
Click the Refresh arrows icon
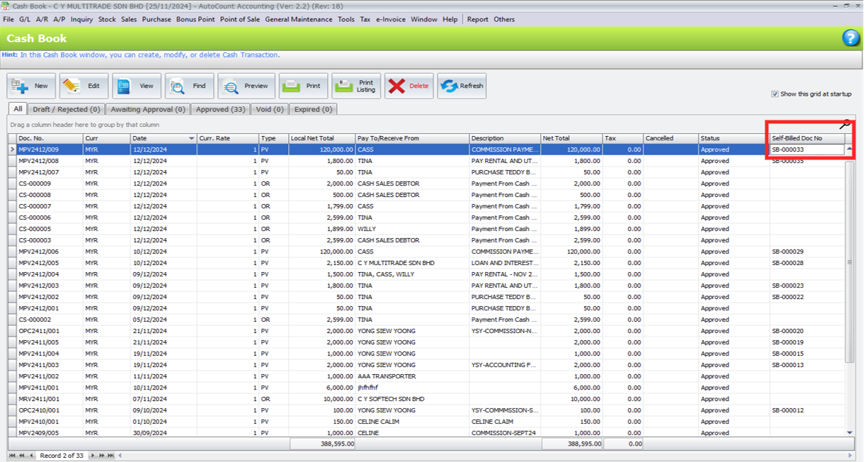448,86
